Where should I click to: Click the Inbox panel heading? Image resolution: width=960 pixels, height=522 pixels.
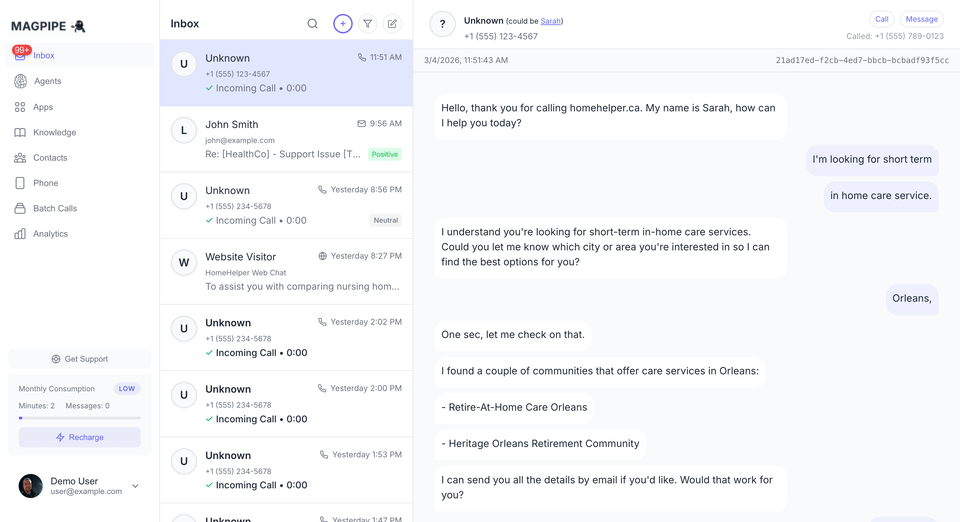tap(185, 24)
